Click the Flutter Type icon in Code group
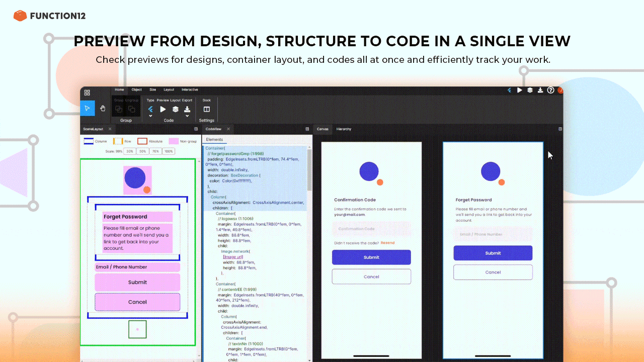 coord(150,109)
